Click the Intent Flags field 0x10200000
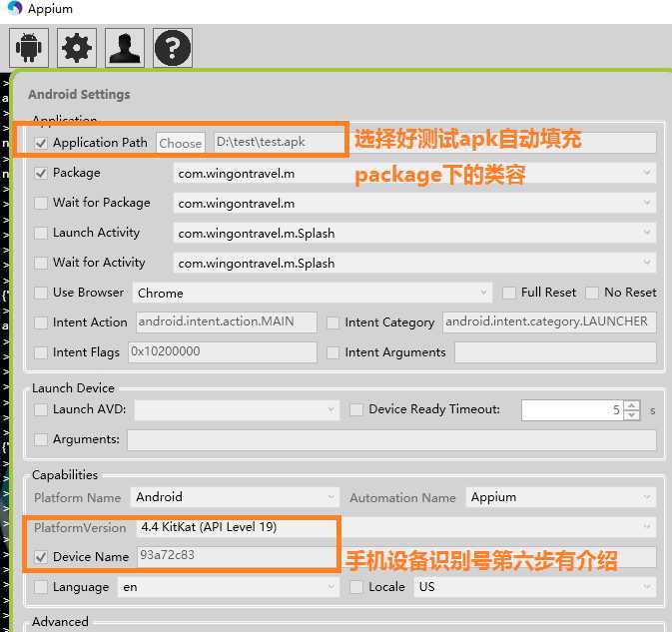 (x=223, y=352)
